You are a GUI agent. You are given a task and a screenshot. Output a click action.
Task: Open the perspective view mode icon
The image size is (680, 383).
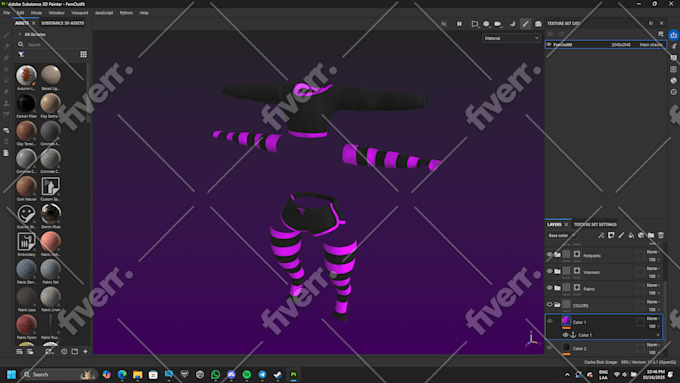coord(474,24)
